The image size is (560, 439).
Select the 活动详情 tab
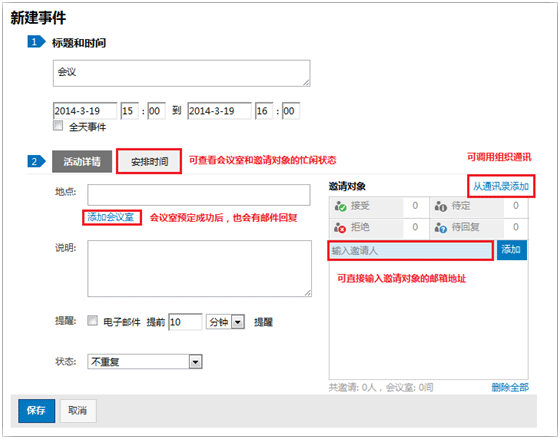point(82,161)
